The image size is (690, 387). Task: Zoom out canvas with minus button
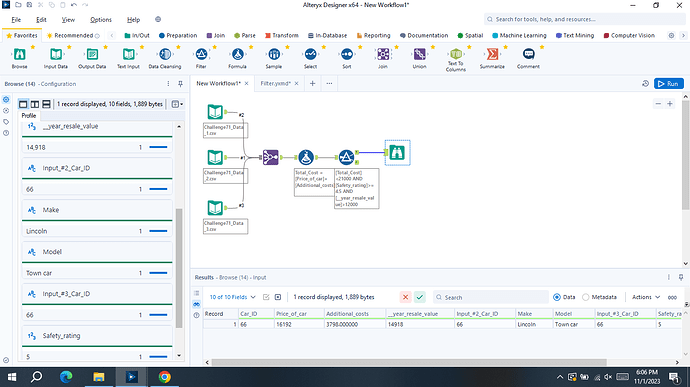658,104
